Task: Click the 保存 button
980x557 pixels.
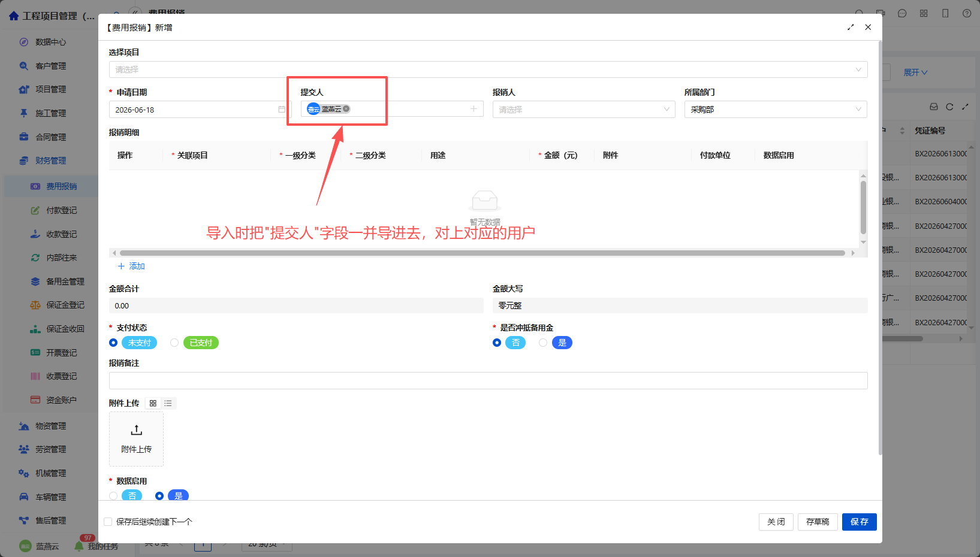Action: (x=860, y=522)
